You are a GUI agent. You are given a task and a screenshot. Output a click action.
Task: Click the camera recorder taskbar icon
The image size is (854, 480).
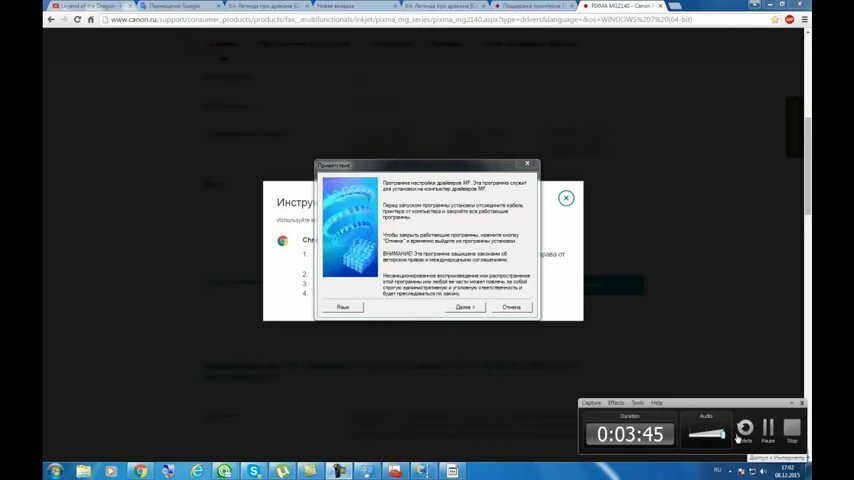pyautogui.click(x=338, y=471)
